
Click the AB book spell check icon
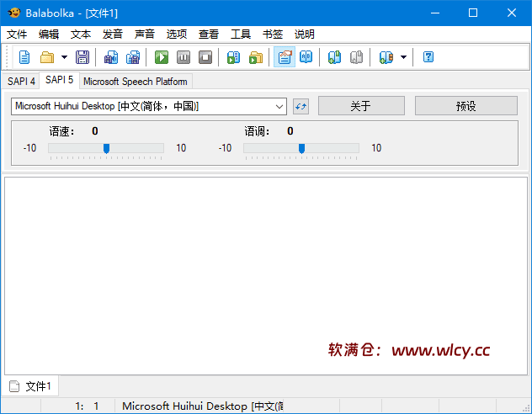click(306, 57)
